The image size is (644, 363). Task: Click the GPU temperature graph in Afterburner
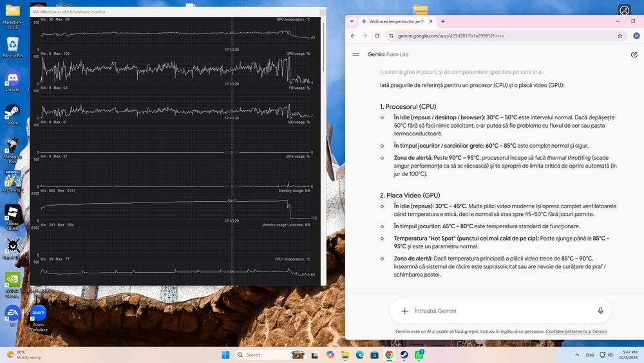coord(175,34)
